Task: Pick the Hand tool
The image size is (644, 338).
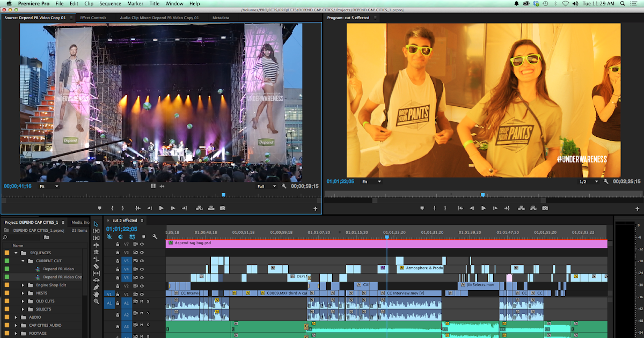Action: (x=96, y=294)
